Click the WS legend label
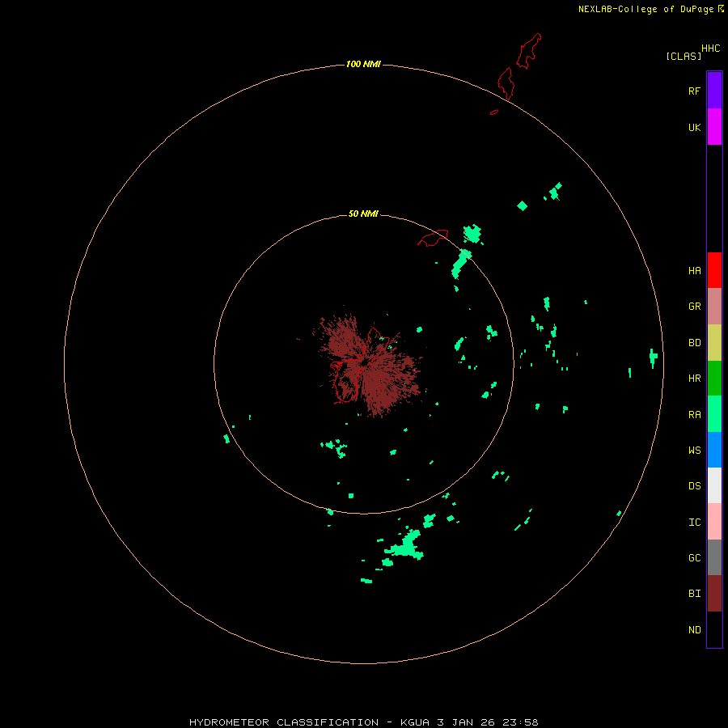 [694, 450]
